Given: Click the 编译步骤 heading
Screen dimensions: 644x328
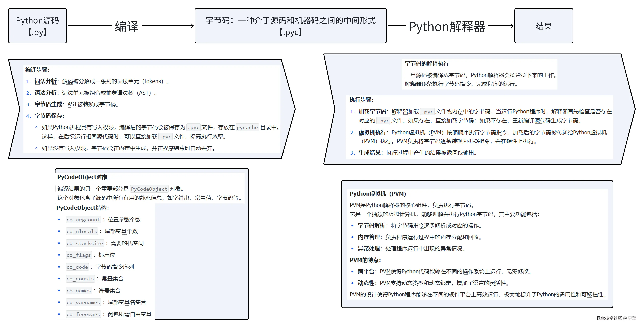Looking at the screenshot, I should (37, 70).
